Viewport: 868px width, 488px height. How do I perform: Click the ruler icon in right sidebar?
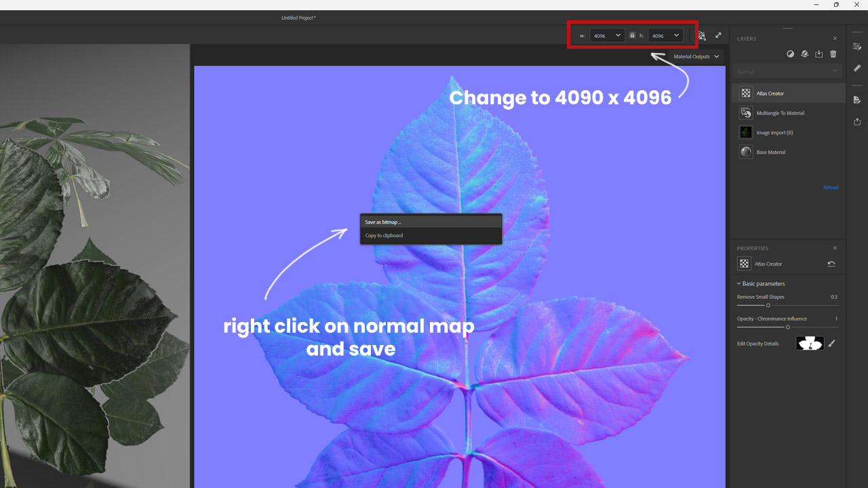coord(857,68)
